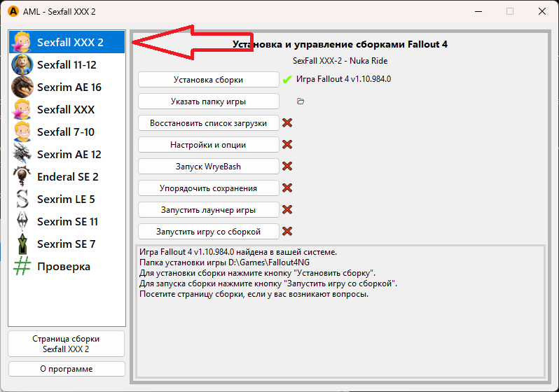
Task: Open the О программе about dialog
Action: [x=67, y=369]
